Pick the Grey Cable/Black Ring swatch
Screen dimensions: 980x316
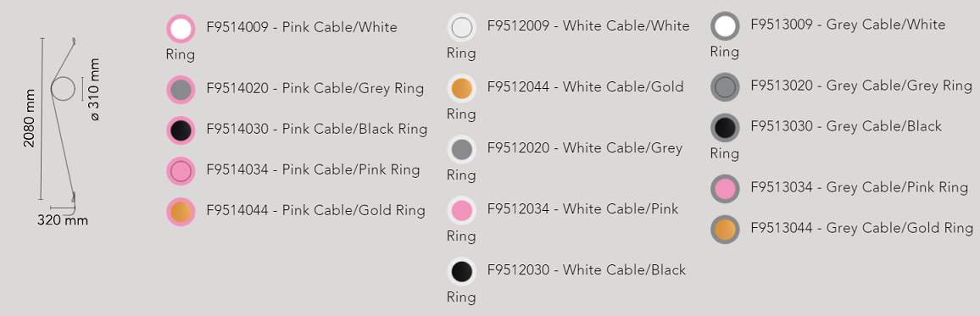pyautogui.click(x=725, y=127)
